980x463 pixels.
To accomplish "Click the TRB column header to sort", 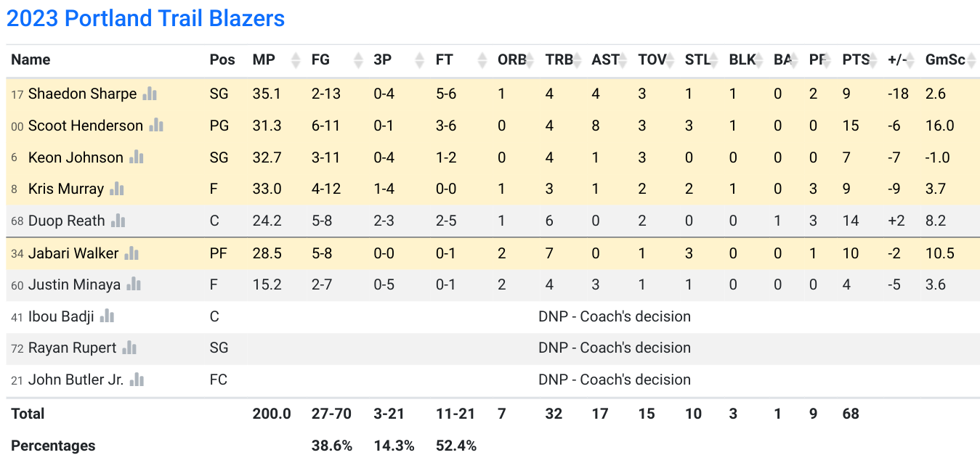I will [559, 60].
